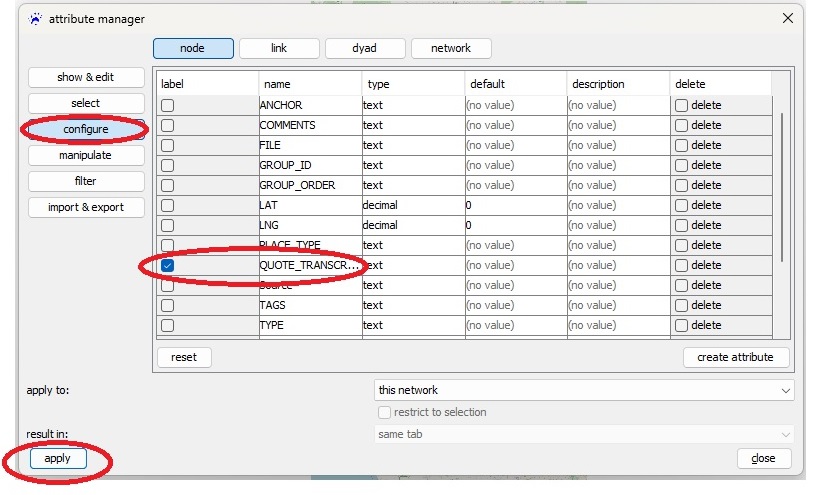The height and width of the screenshot is (495, 819).
Task: Switch to the dyad tab
Action: tap(364, 48)
